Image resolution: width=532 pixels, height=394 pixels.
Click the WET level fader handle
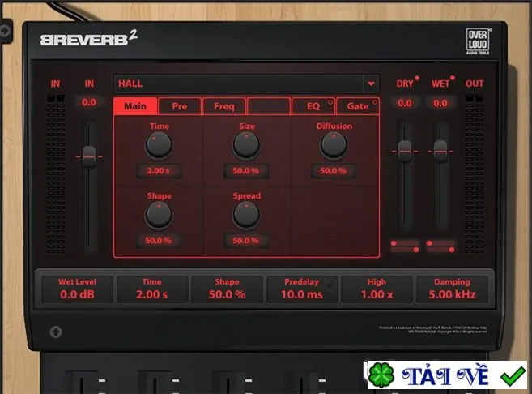pos(440,151)
